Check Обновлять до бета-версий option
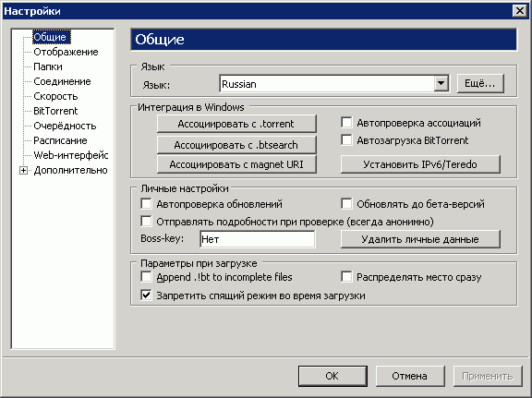This screenshot has height=398, width=532. click(x=346, y=204)
